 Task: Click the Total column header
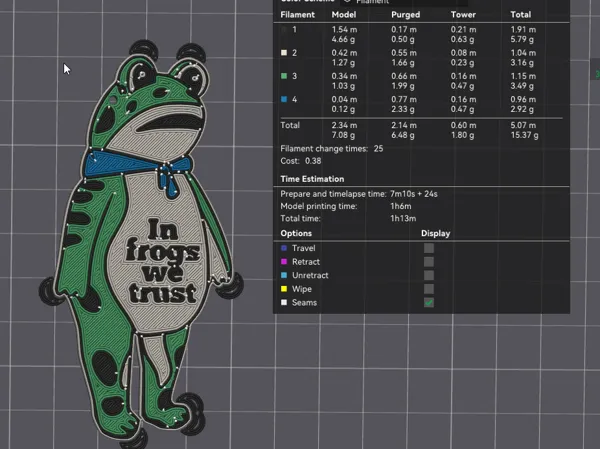pyautogui.click(x=520, y=15)
